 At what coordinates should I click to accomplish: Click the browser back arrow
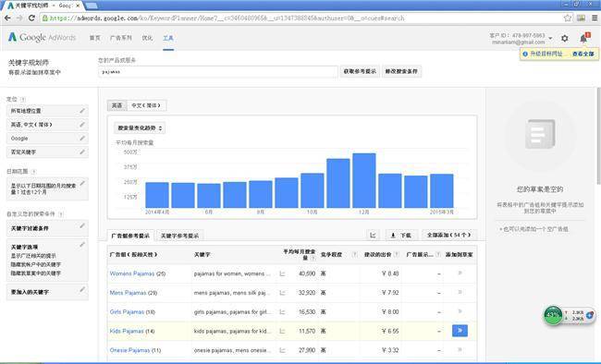7,18
